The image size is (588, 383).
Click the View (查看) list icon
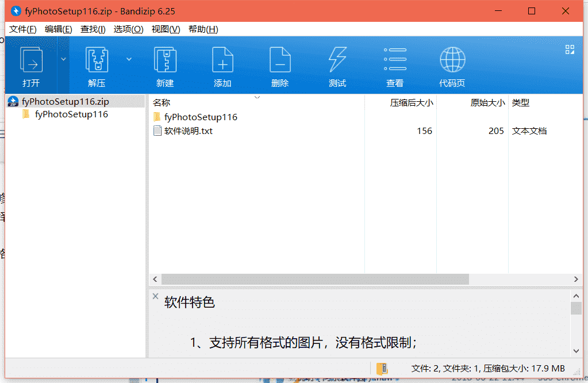pyautogui.click(x=395, y=59)
